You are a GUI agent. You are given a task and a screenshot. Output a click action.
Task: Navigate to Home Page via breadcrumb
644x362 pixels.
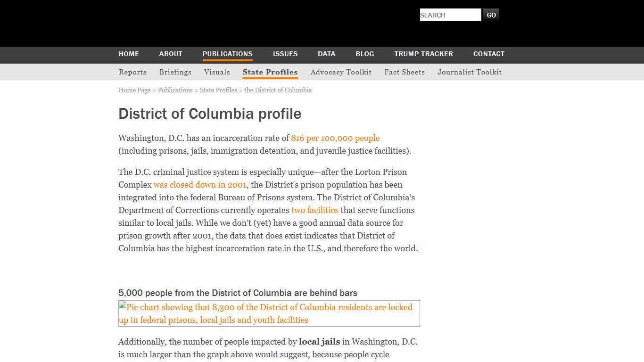coord(134,90)
